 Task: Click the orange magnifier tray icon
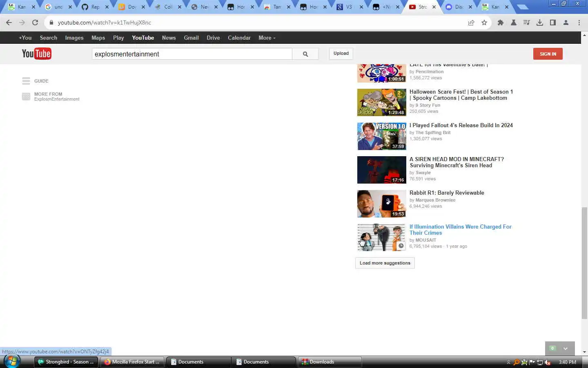[517, 362]
